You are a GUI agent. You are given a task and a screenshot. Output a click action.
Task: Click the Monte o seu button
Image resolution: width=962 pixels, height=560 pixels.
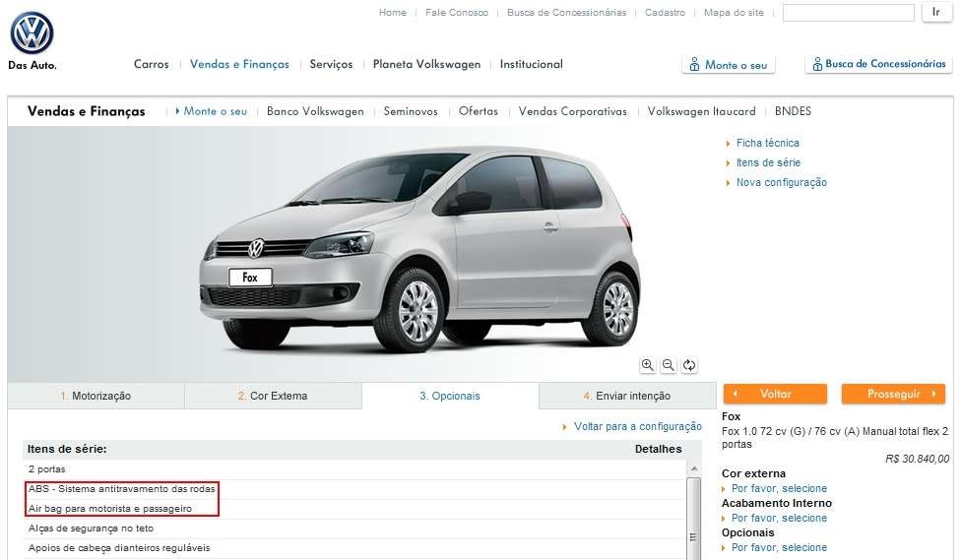(x=729, y=64)
